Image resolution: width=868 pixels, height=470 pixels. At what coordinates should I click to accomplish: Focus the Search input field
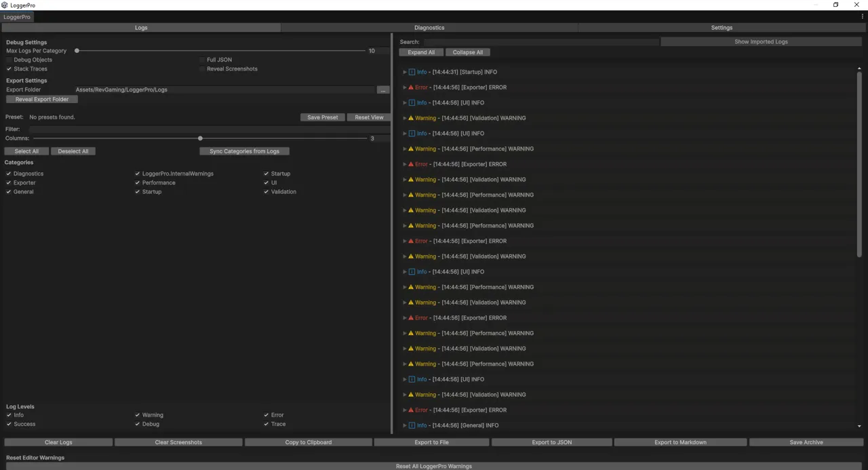pos(540,42)
